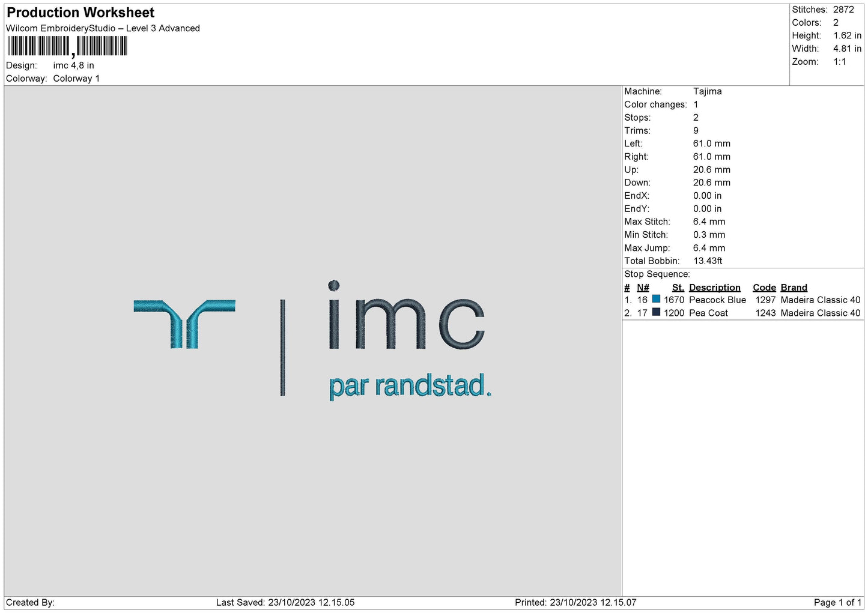Click the Max Stitch value 6.4 mm

(x=709, y=222)
